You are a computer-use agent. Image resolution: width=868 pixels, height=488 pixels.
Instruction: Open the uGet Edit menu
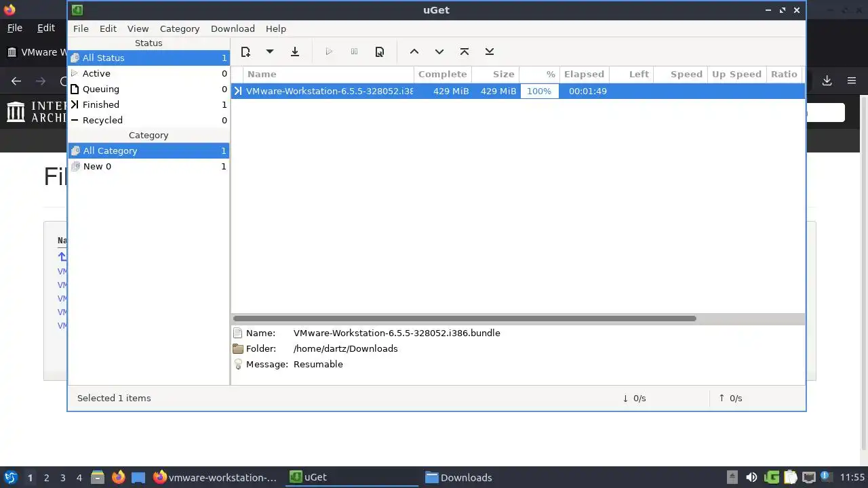pyautogui.click(x=108, y=28)
